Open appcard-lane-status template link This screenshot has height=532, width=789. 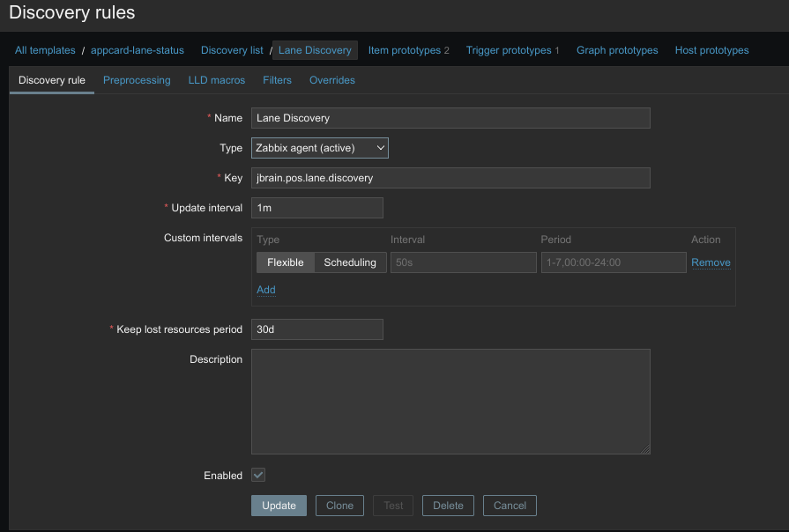pos(138,50)
